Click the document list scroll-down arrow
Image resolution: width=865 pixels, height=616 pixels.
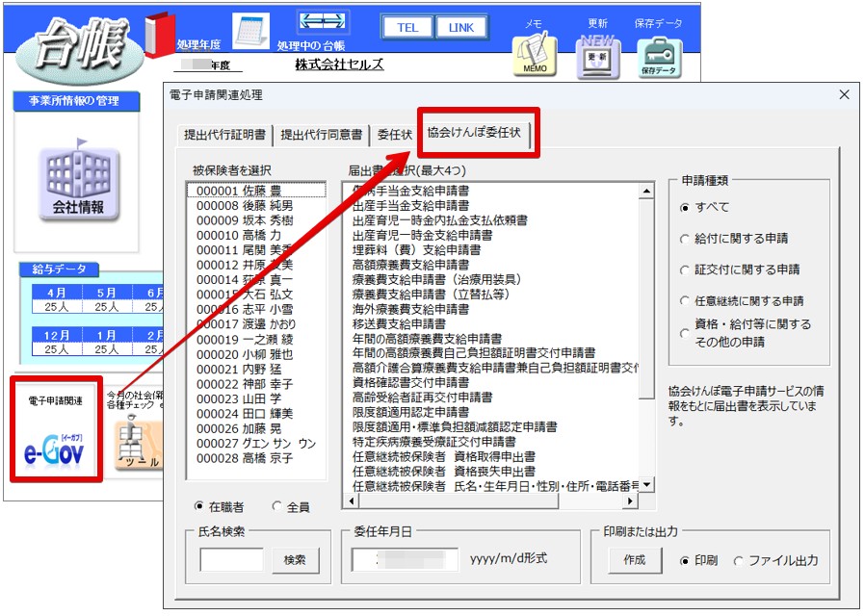pyautogui.click(x=646, y=484)
